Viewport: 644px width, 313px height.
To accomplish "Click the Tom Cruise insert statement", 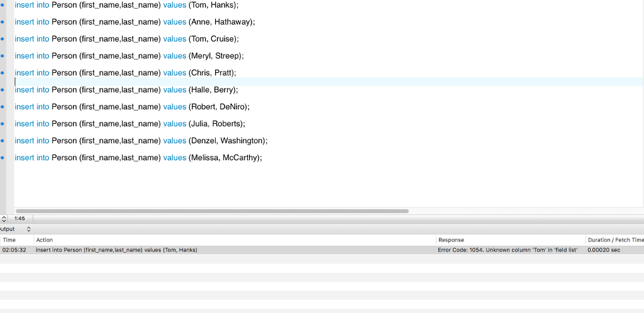I will (x=126, y=39).
